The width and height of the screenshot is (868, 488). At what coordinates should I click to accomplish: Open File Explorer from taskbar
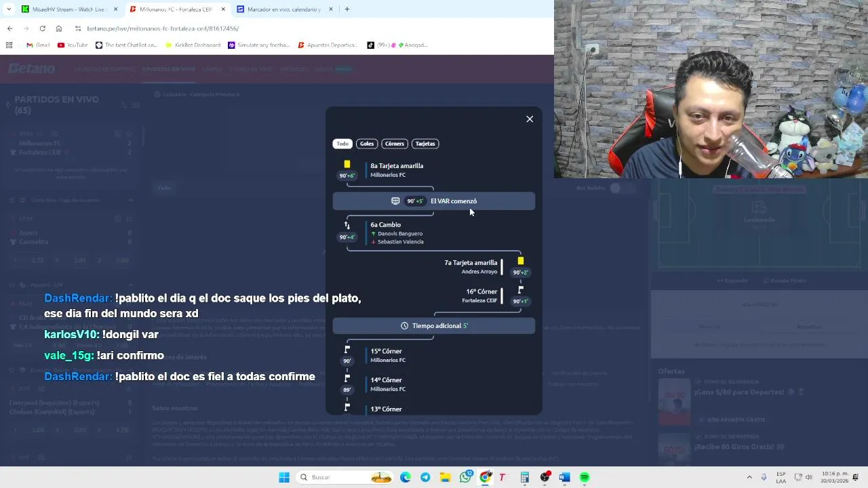click(x=445, y=477)
